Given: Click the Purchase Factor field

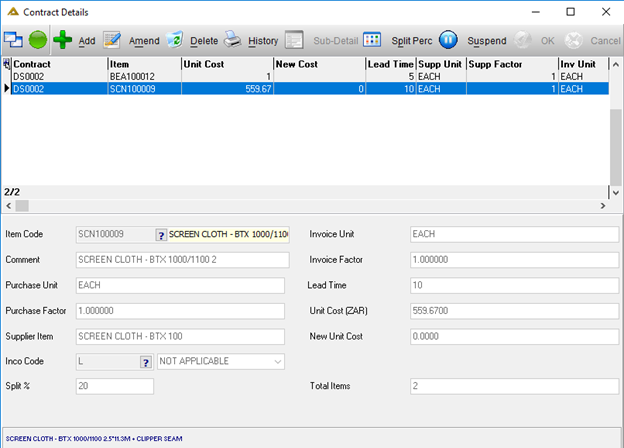Looking at the screenshot, I should (180, 311).
